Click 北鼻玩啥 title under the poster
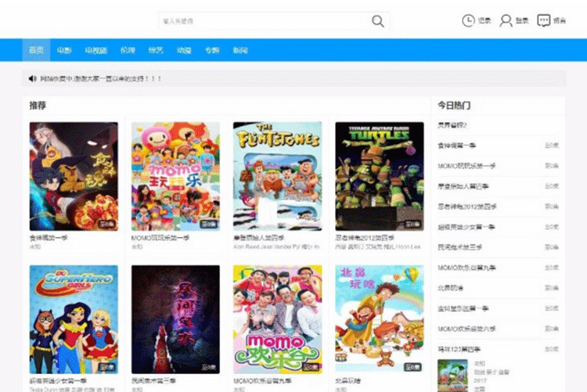This screenshot has width=587, height=392. [x=348, y=381]
